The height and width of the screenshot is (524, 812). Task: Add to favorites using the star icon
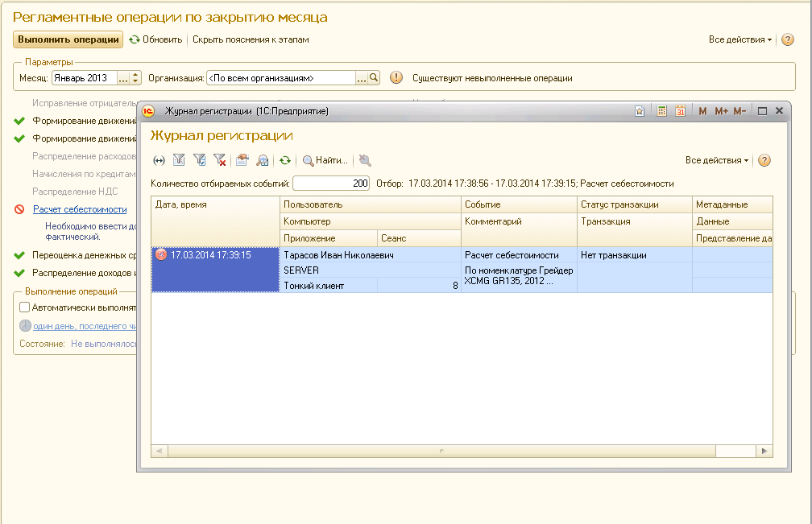tap(639, 111)
